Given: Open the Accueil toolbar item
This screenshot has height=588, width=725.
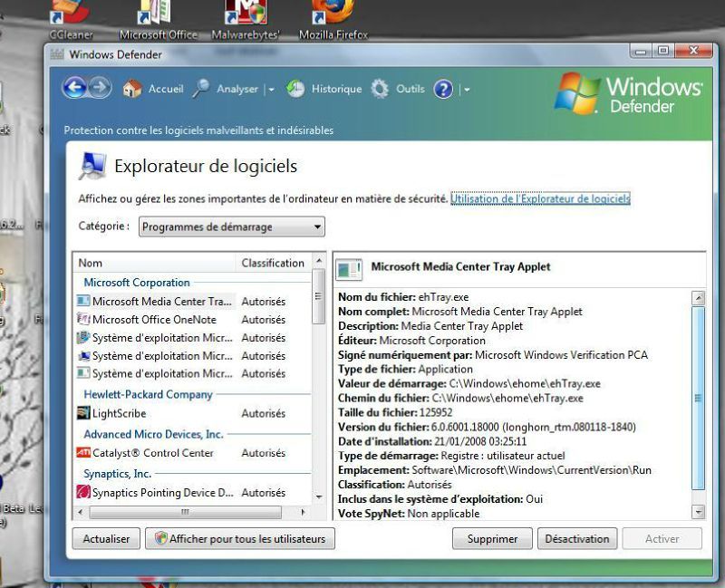Looking at the screenshot, I should tap(153, 88).
